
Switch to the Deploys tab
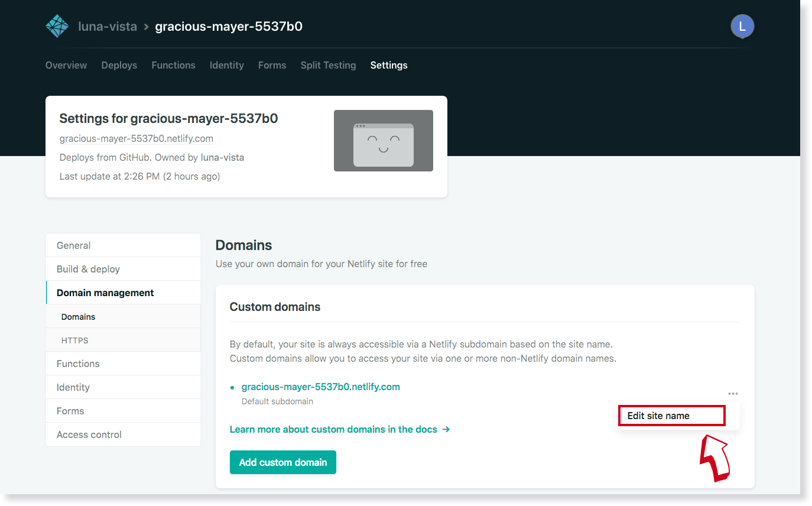point(119,65)
